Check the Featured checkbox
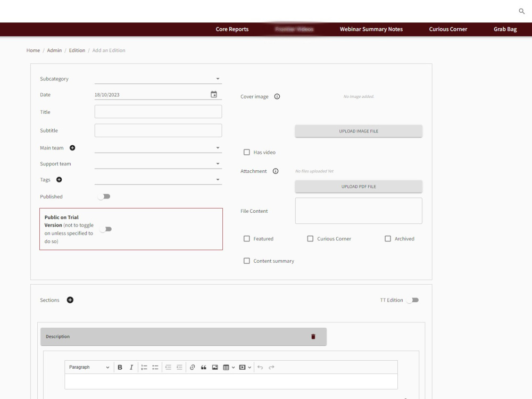The image size is (532, 399). (247, 238)
